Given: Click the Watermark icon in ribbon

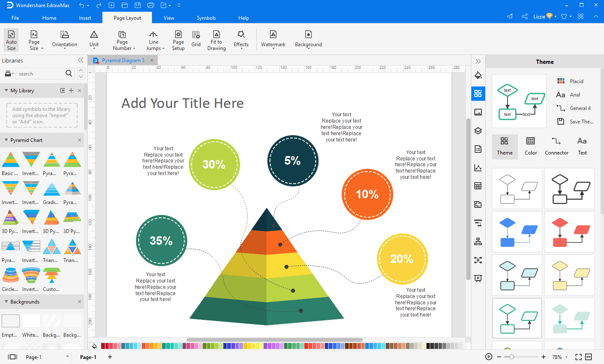Looking at the screenshot, I should (x=273, y=39).
